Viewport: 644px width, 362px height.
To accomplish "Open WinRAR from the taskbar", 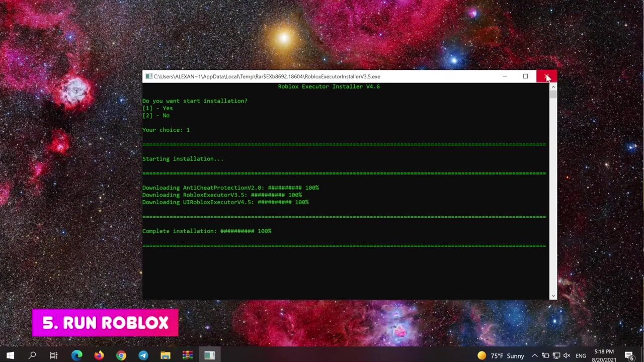I will coord(188,355).
